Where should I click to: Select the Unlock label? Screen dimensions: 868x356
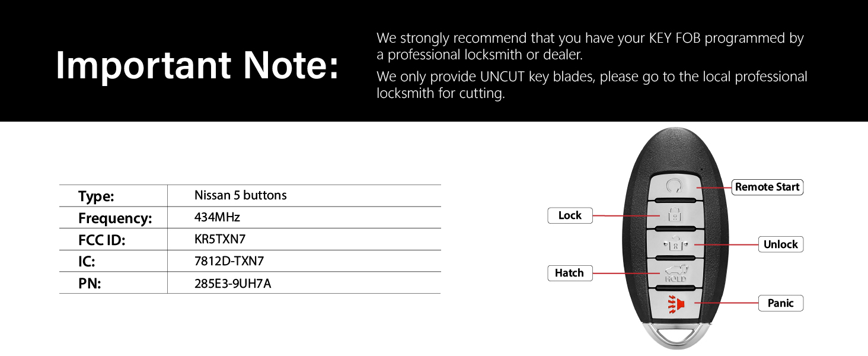(781, 244)
